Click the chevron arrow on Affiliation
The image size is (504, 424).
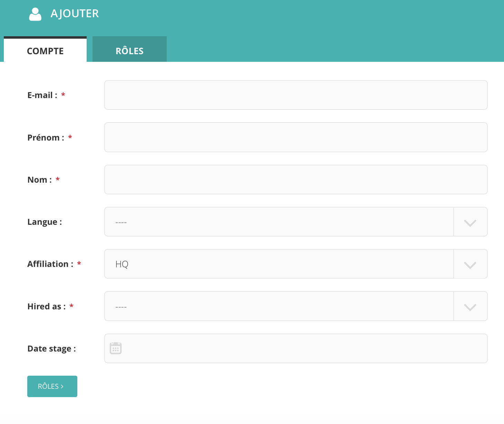[x=470, y=264]
